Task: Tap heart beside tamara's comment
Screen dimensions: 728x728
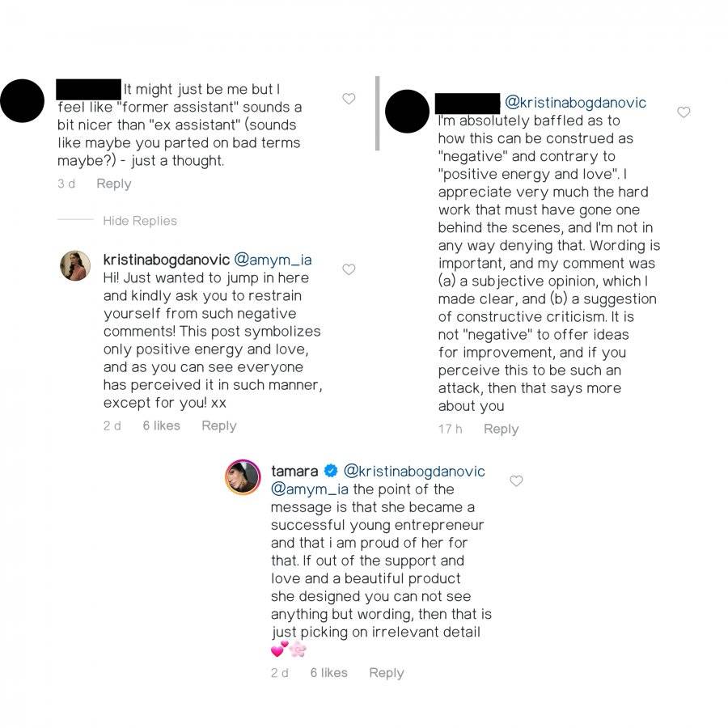Action: pos(516,480)
